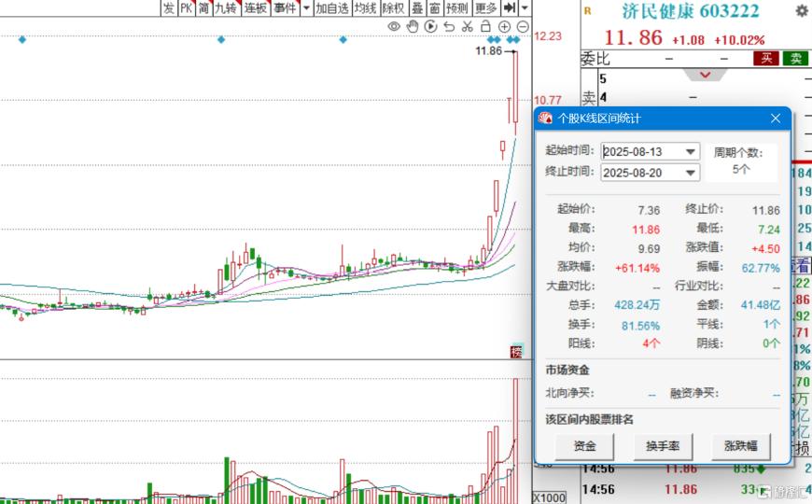Viewport: 812px width, 504px height.
Task: Toggle the padlock lock icon
Action: [485, 26]
